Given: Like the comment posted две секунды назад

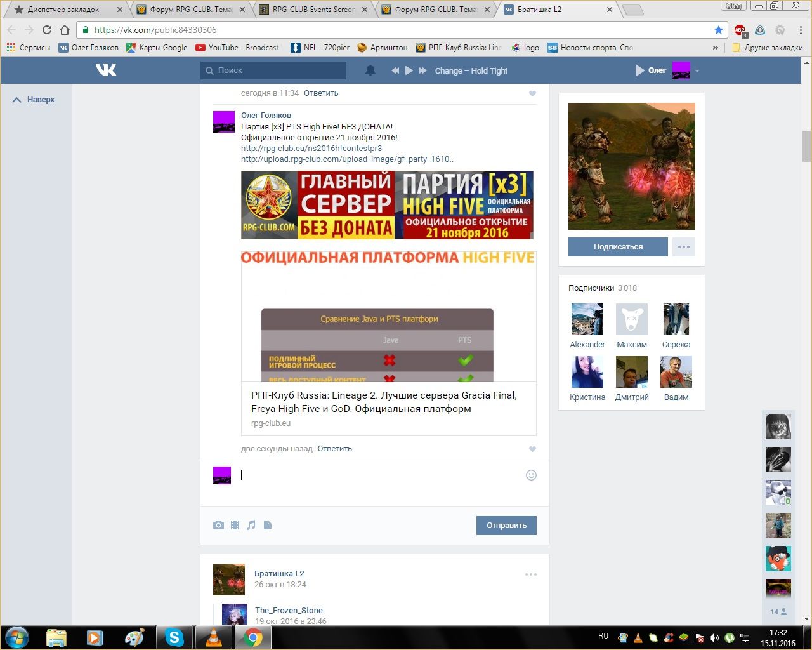Looking at the screenshot, I should (532, 449).
